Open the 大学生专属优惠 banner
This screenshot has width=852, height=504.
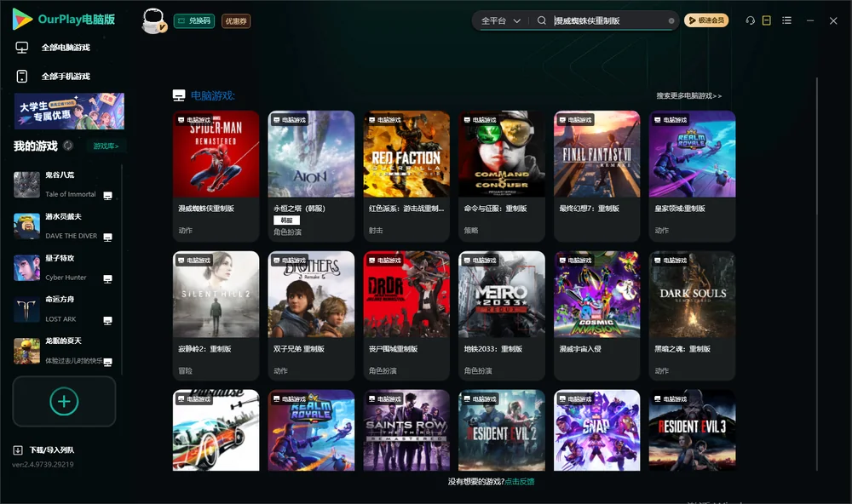coord(69,112)
